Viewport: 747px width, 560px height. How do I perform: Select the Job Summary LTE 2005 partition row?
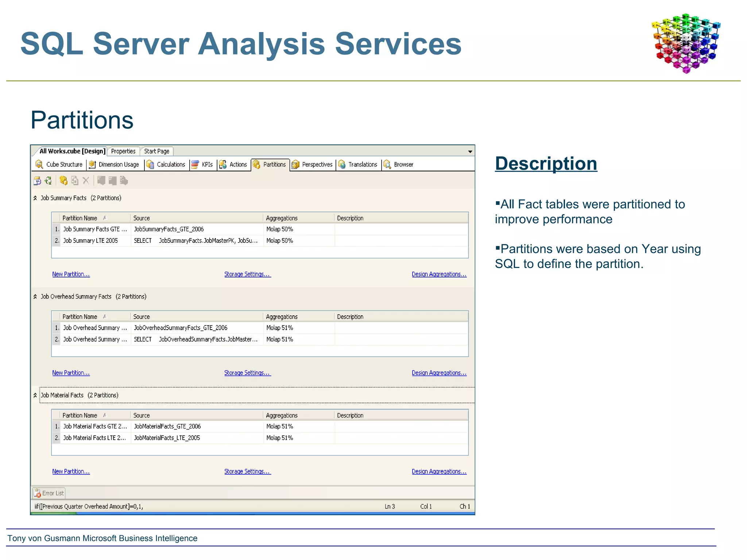260,241
